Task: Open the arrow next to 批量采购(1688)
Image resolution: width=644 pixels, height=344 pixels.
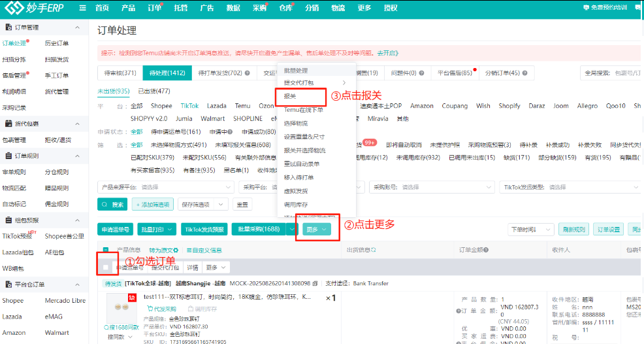Action: (291, 229)
